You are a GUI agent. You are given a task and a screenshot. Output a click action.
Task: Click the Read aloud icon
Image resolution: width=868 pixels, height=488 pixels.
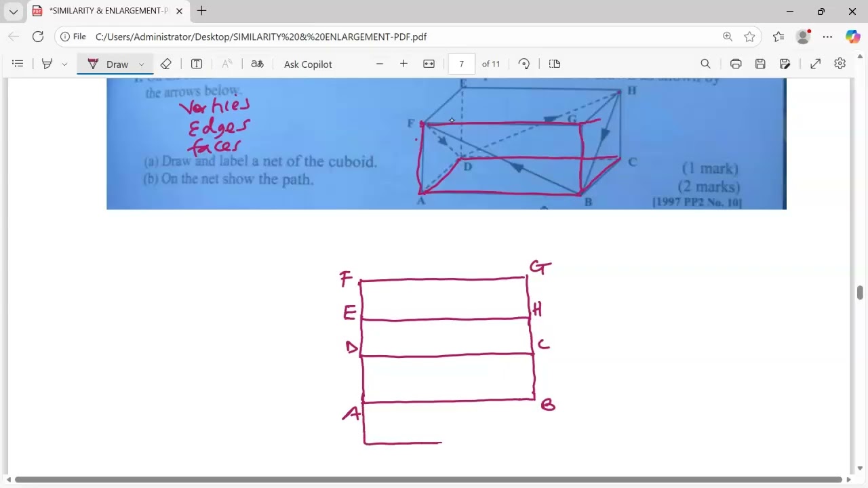pos(227,64)
